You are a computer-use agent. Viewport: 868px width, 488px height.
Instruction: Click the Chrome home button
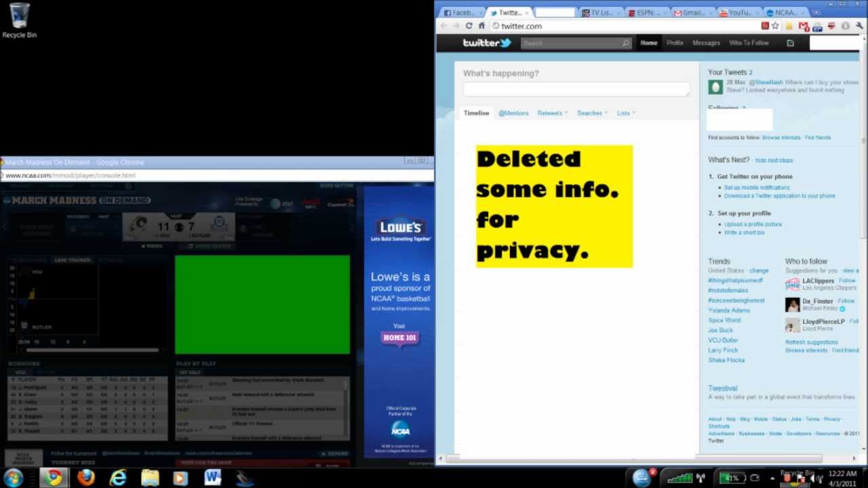click(481, 26)
